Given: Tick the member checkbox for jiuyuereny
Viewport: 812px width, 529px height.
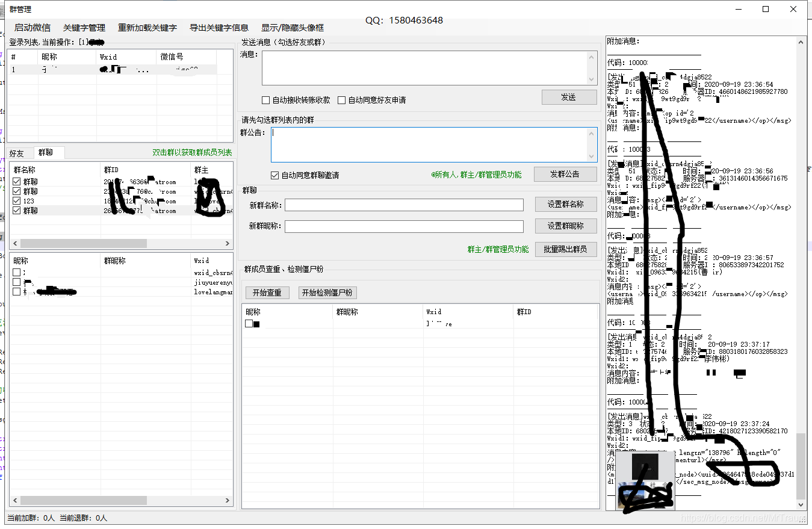Looking at the screenshot, I should tap(16, 282).
